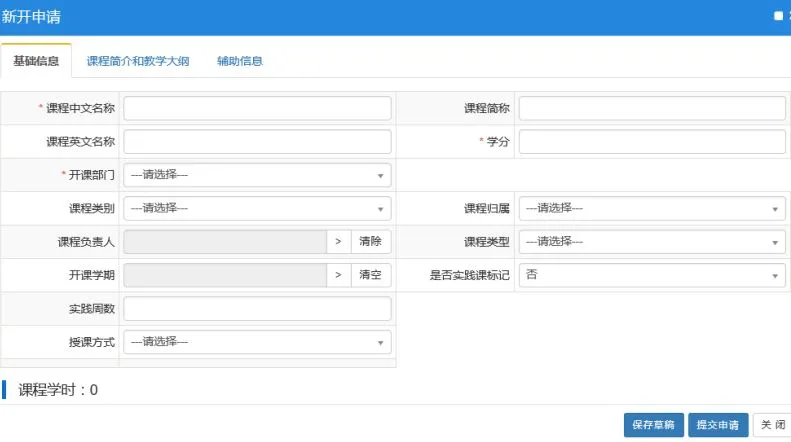Click the 学分 input field

tap(652, 141)
